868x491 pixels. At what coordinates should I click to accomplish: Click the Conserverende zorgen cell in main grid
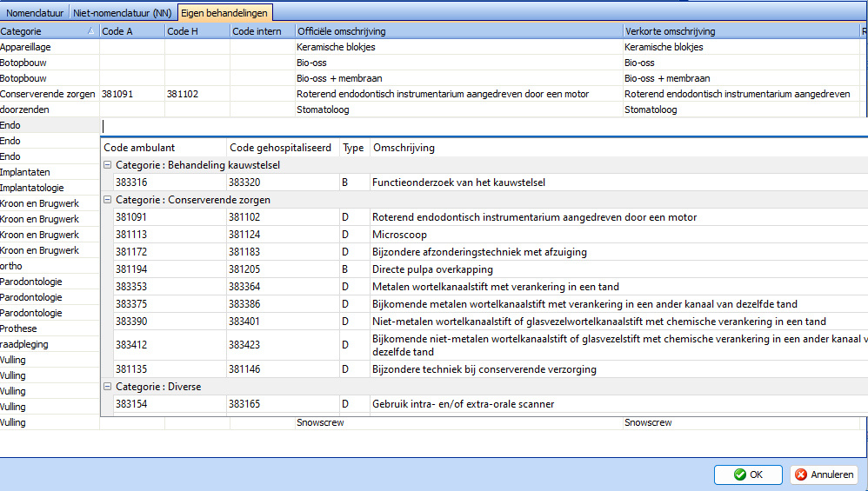tap(50, 94)
